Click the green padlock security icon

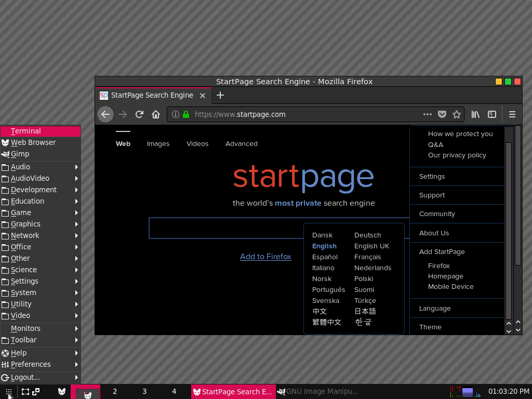(186, 114)
